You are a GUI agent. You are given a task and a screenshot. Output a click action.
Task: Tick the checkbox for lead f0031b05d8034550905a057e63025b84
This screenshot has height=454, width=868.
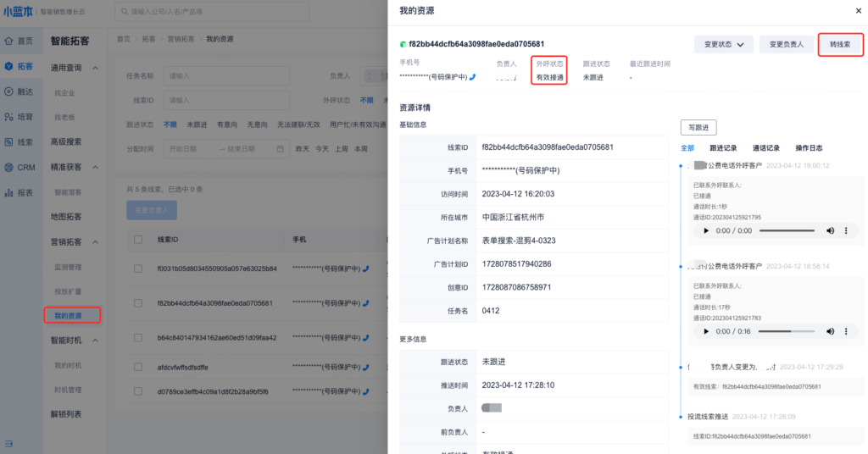tap(138, 269)
